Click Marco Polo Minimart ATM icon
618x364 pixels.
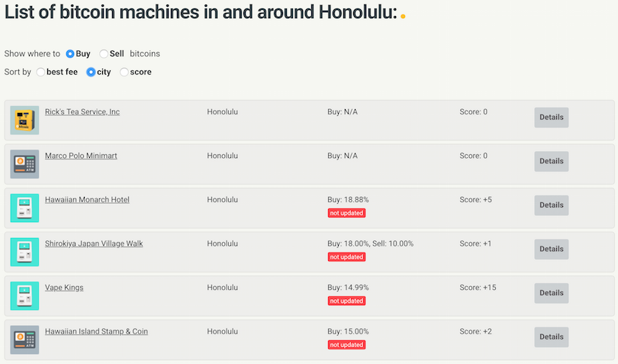click(x=24, y=164)
